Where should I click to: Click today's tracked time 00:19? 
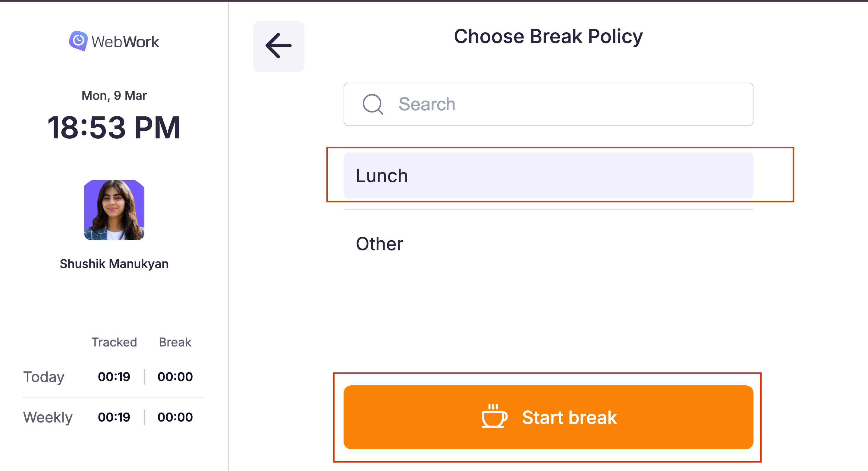tap(114, 377)
